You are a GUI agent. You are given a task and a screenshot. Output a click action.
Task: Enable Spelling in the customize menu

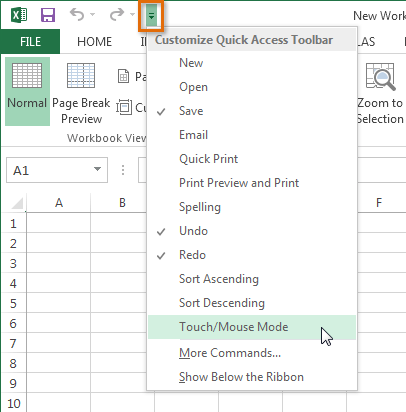point(252,207)
